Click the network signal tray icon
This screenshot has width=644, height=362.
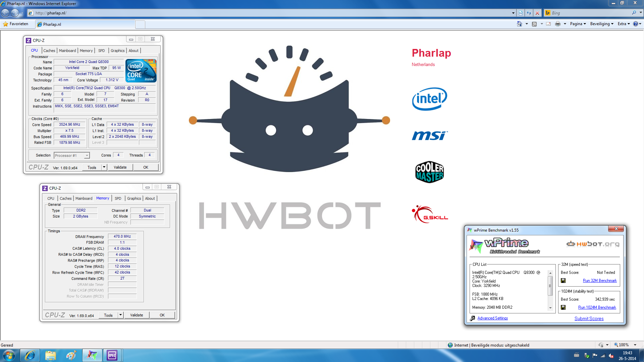[603, 356]
